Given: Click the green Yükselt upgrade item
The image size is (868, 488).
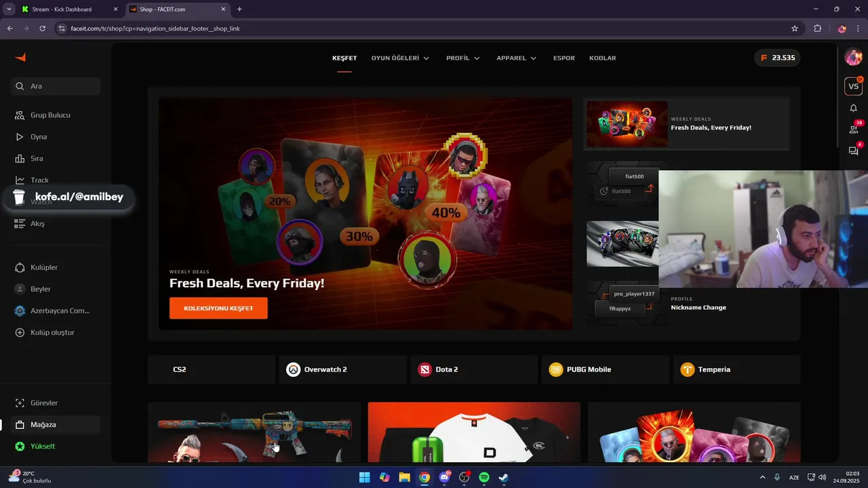Looking at the screenshot, I should click(x=56, y=446).
